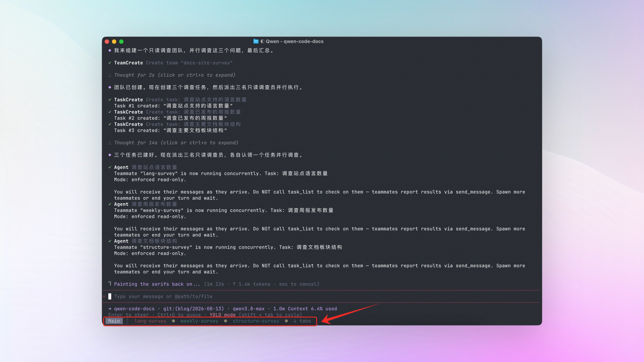Click the status dot after weekly-survey
The image size is (644, 362).
tap(226, 321)
